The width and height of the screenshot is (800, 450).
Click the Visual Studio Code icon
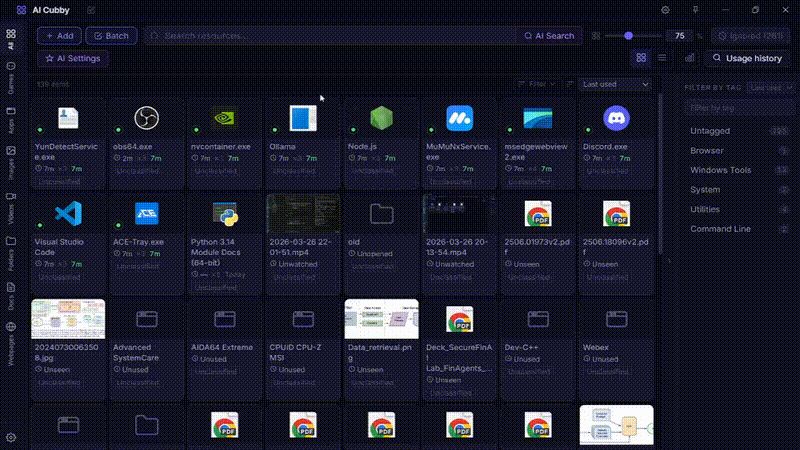pyautogui.click(x=68, y=213)
